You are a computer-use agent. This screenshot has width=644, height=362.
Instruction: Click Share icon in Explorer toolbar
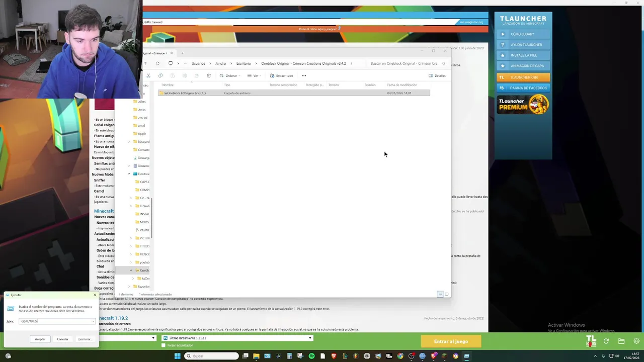(196, 76)
